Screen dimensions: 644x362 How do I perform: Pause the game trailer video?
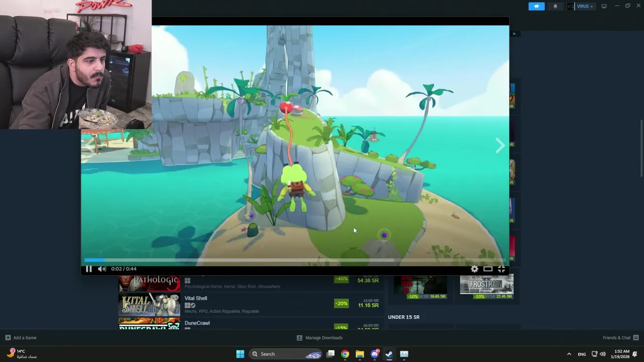[89, 269]
